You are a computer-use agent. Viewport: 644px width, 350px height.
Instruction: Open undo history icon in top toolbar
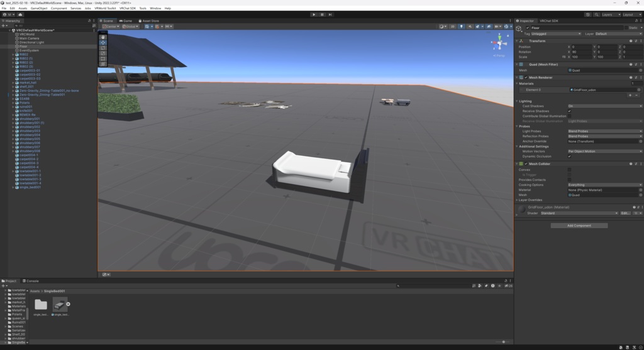588,14
